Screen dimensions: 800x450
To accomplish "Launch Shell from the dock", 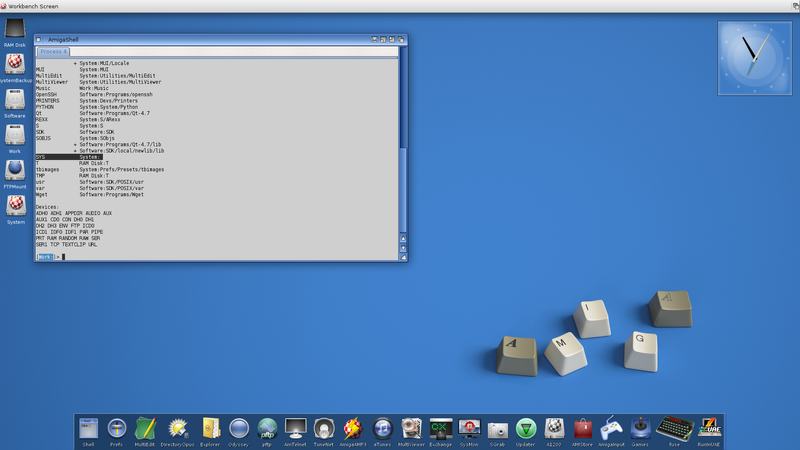I will point(88,429).
